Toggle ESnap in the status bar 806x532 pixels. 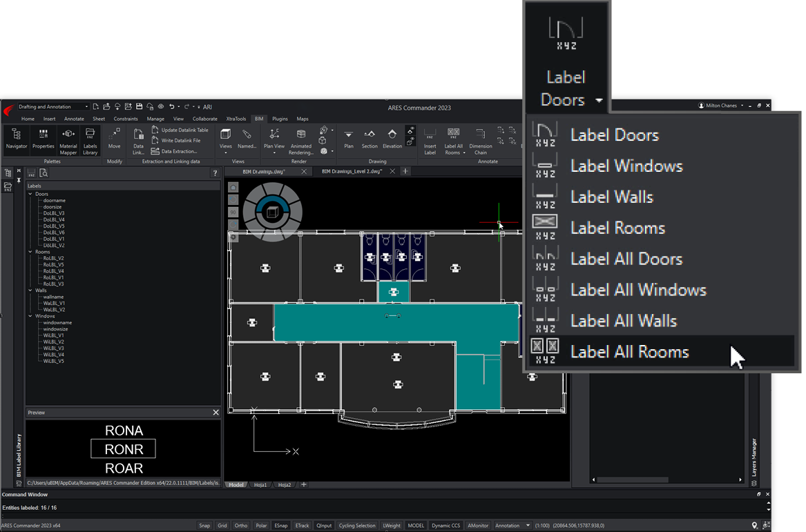(x=281, y=525)
